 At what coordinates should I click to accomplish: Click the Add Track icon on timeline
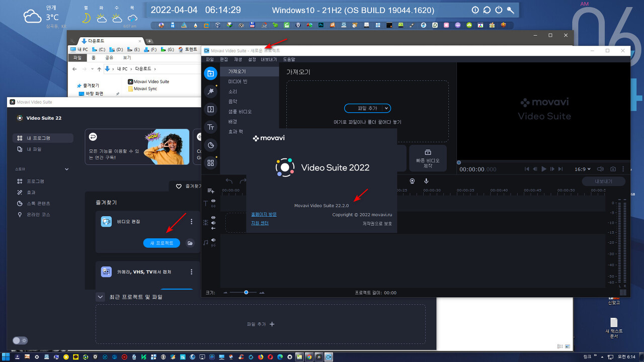[211, 191]
